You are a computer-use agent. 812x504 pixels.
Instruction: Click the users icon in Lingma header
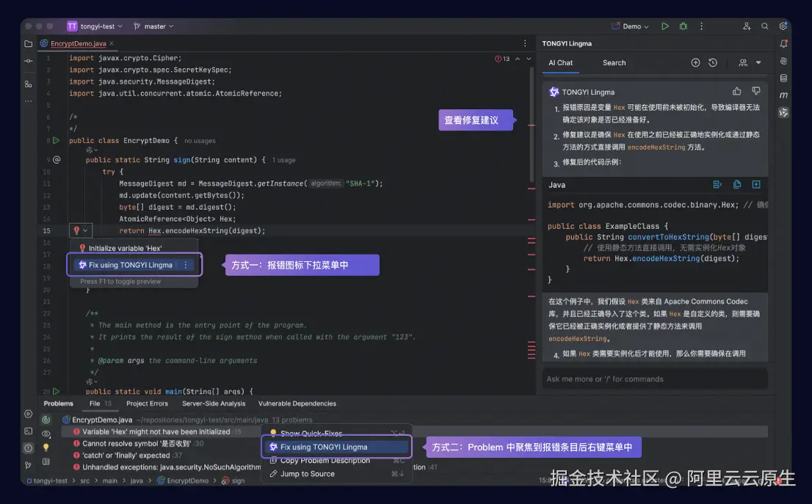click(x=743, y=62)
